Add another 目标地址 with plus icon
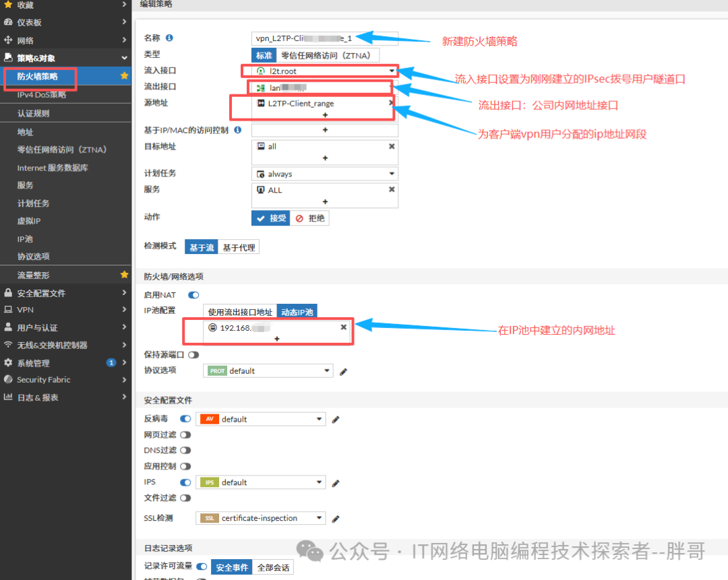Viewport: 728px width, 580px height. coord(325,158)
